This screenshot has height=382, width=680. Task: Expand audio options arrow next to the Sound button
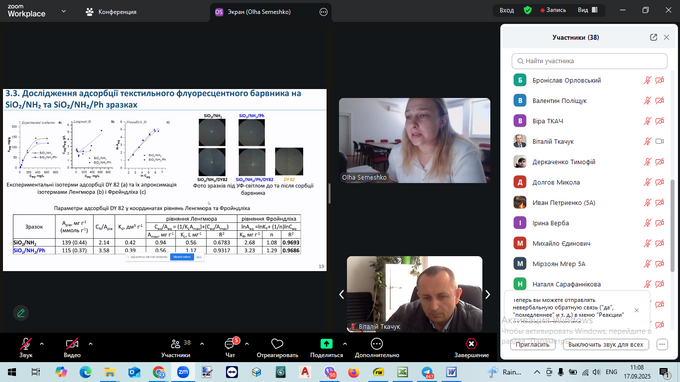(x=42, y=344)
